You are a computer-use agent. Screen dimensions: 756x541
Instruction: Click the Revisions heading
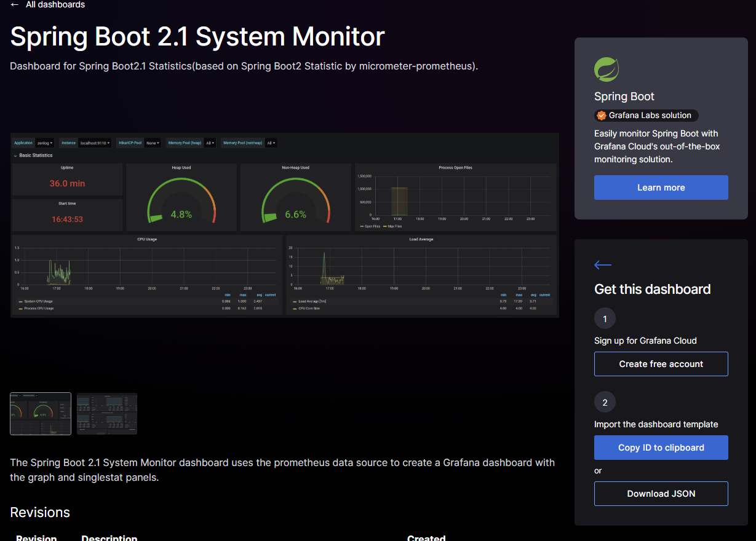(x=40, y=512)
